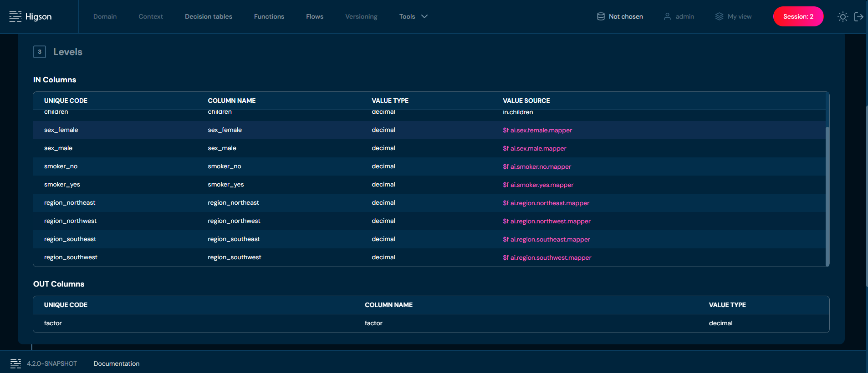Go to the Functions menu
Viewport: 868px width, 373px height.
[x=269, y=16]
